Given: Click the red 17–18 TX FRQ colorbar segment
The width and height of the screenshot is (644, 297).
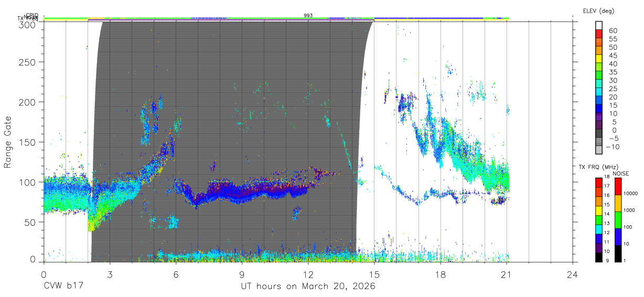Looking at the screenshot, I should pos(599,182).
